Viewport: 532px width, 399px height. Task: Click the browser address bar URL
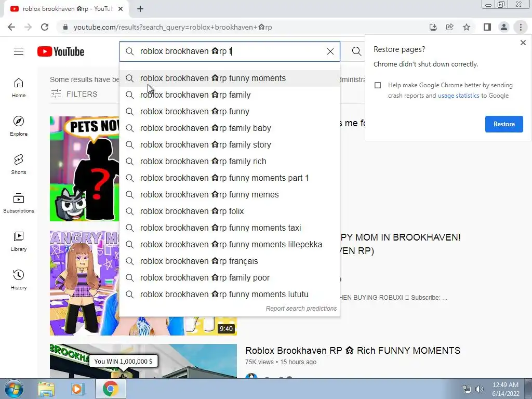tap(173, 27)
